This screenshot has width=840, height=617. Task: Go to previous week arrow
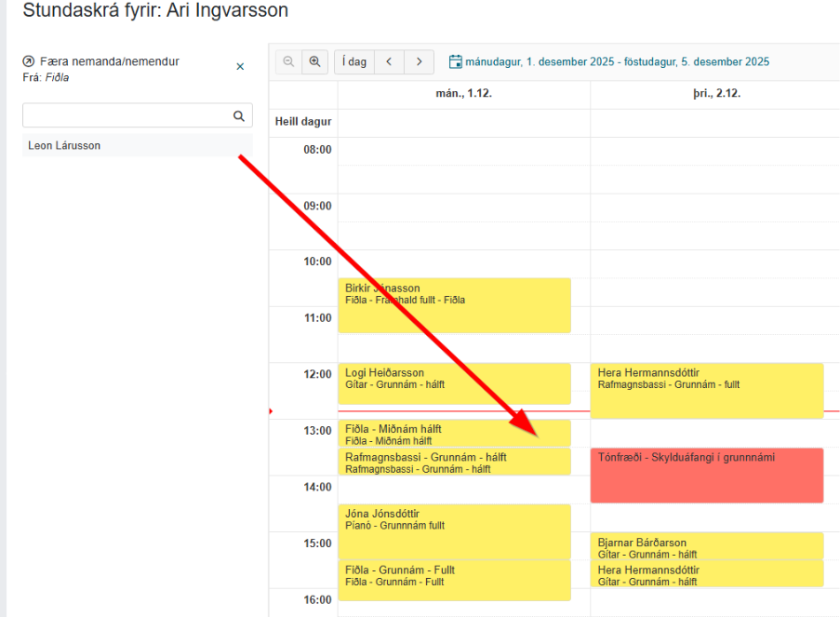pyautogui.click(x=390, y=61)
